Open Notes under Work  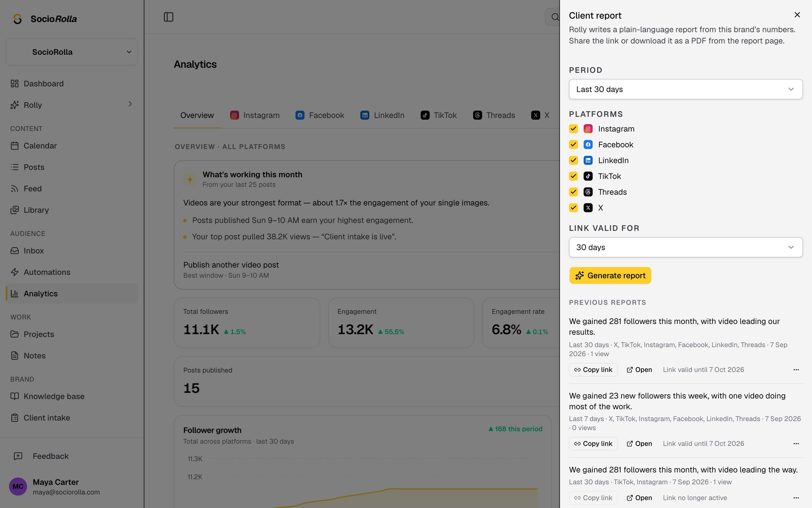click(72, 356)
